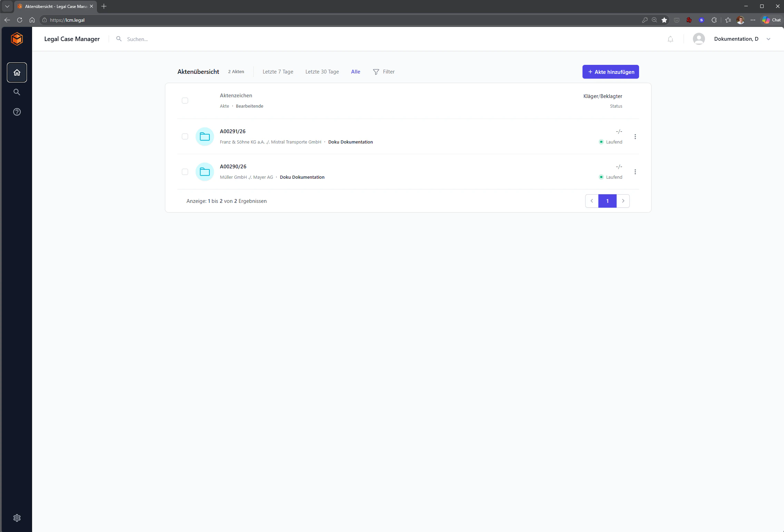Click Doku Dokumentation in A00291/26 row
The height and width of the screenshot is (532, 784).
point(350,142)
